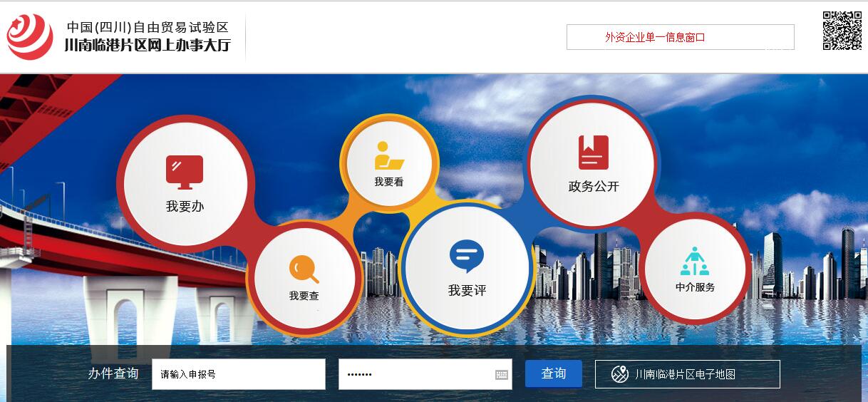This screenshot has height=402, width=868.
Task: Click the 我要评 text label
Action: 467,291
